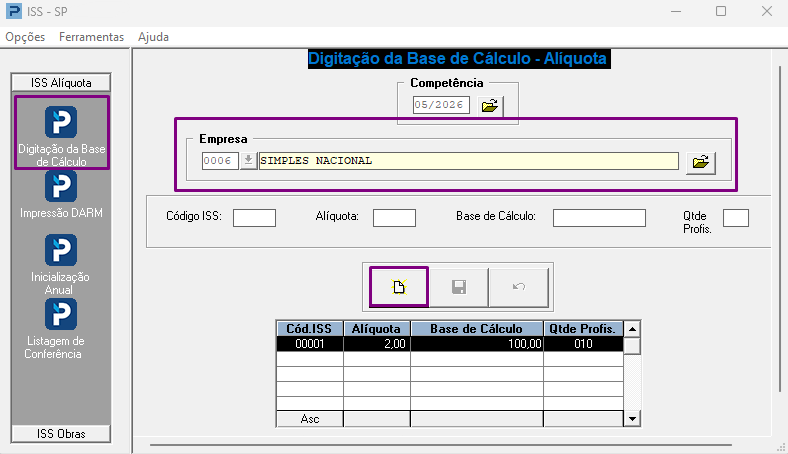788x454 pixels.
Task: Focus the Qtde Profis. input field
Action: [736, 218]
